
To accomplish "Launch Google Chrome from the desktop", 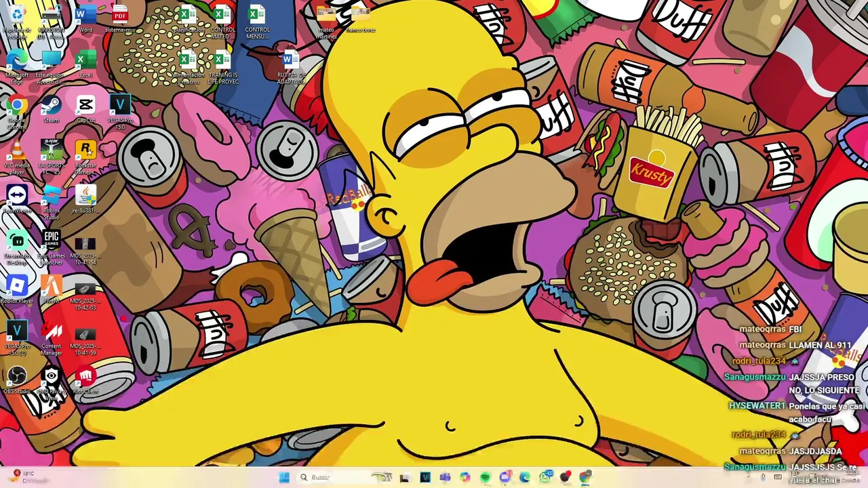I will [x=17, y=112].
